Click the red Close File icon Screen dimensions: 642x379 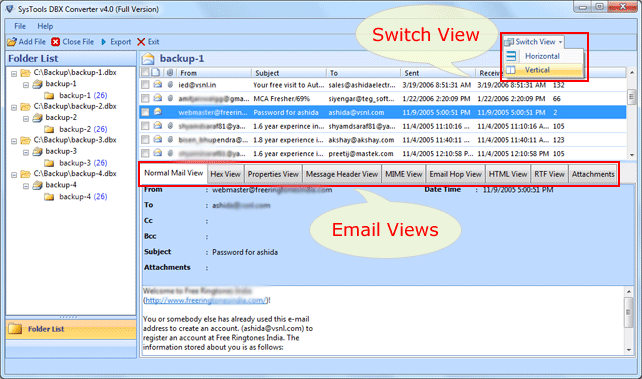point(56,42)
